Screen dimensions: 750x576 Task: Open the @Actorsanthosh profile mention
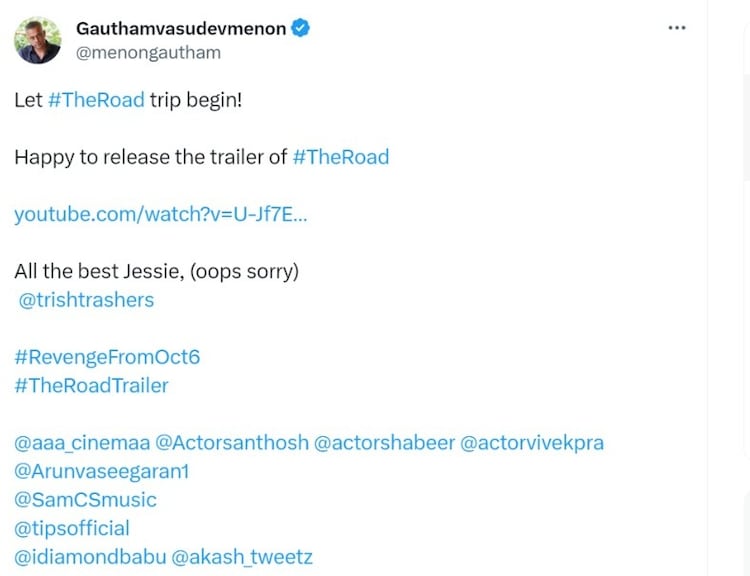232,442
